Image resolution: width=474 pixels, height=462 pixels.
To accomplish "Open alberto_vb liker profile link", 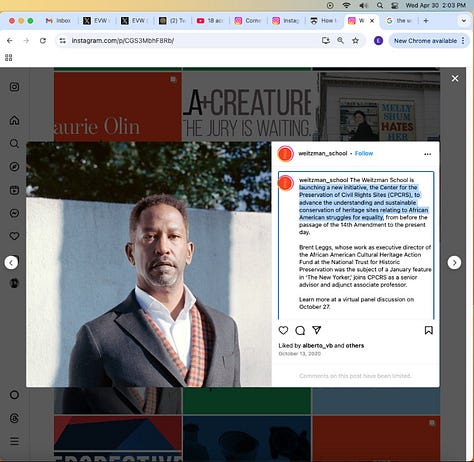I will (x=317, y=346).
